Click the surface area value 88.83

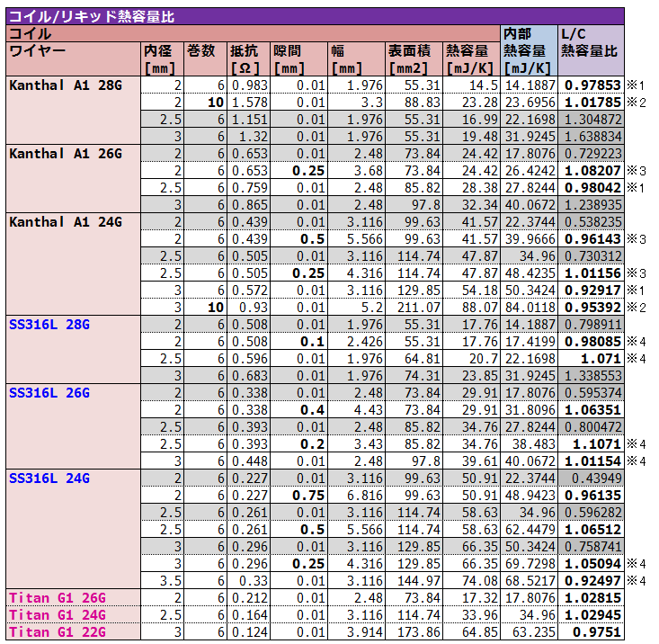click(414, 103)
